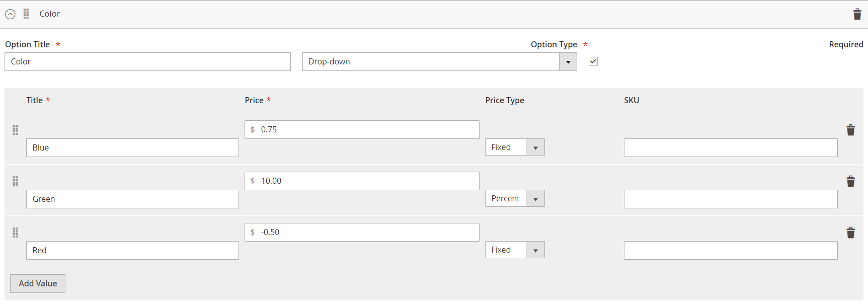Click the Option Title field containing Color
Screen dimensions: 868x304
click(x=147, y=62)
